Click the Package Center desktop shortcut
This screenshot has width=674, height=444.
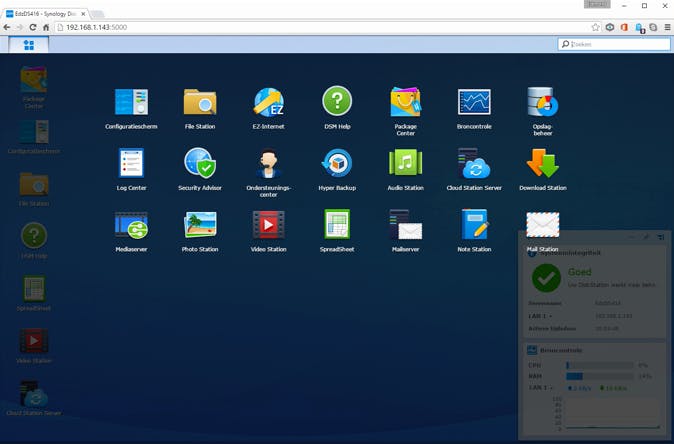pos(34,80)
